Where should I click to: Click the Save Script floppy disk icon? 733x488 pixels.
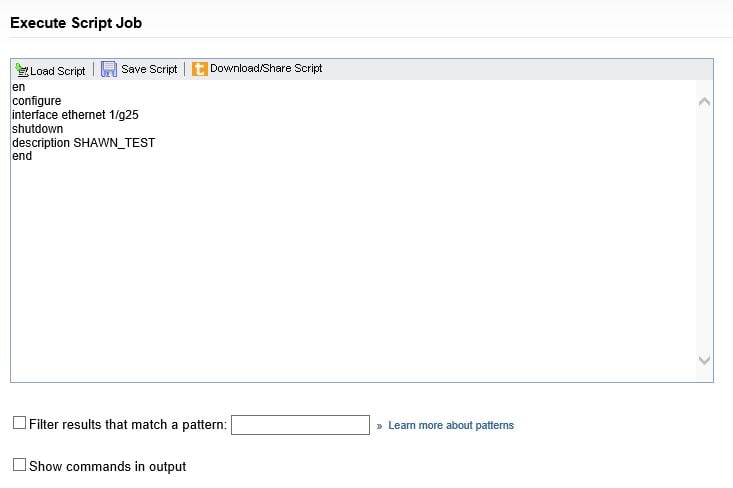pos(109,69)
